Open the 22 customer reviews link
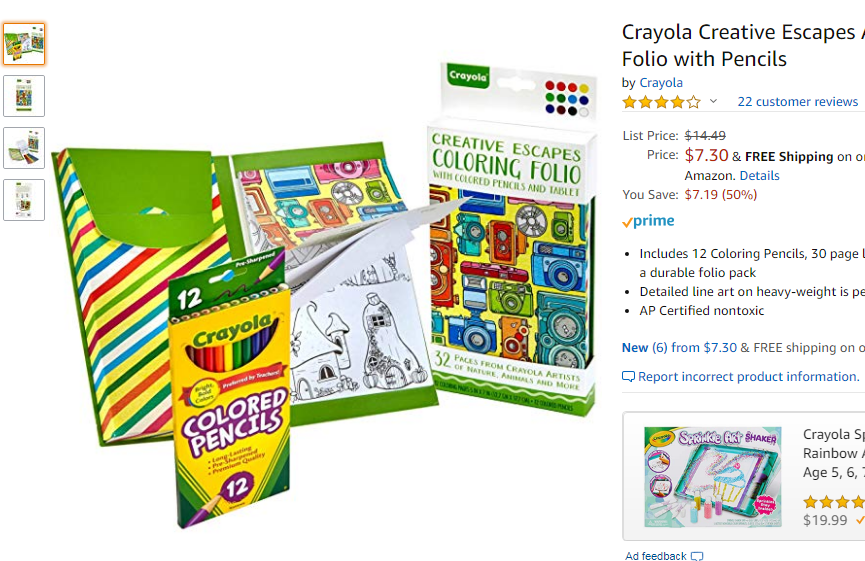Screen dimensions: 865x561 coord(798,101)
